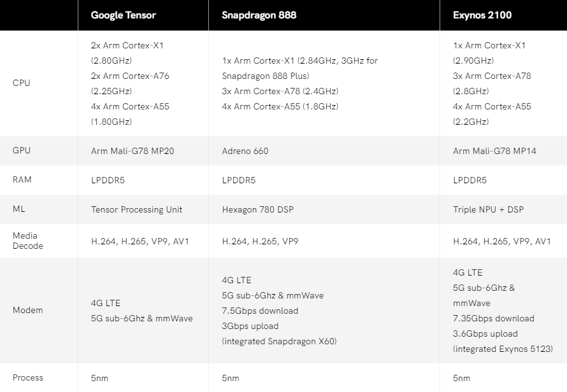Image resolution: width=567 pixels, height=392 pixels.
Task: Click 2x Arm Cortex-A76 text in Tensor column
Action: coord(130,76)
